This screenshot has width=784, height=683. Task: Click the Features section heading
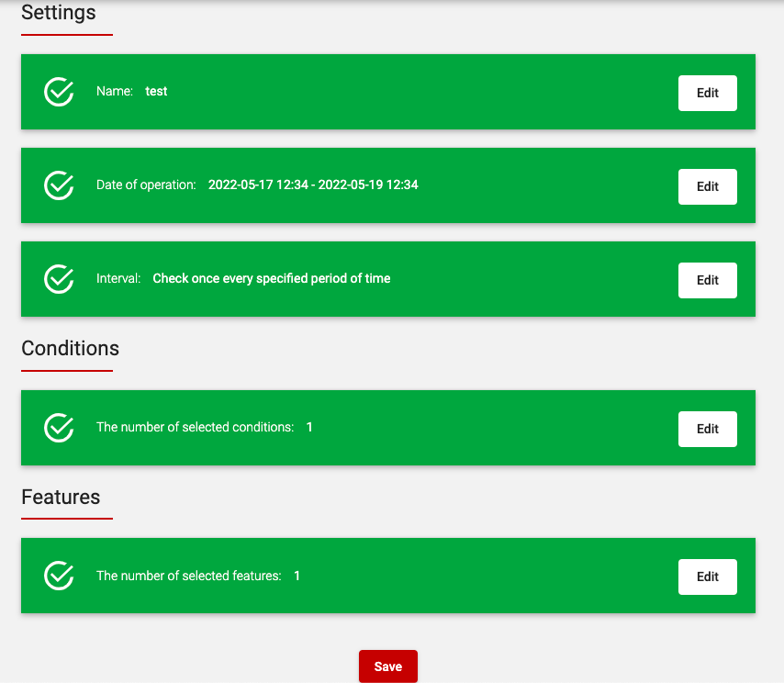coord(61,497)
